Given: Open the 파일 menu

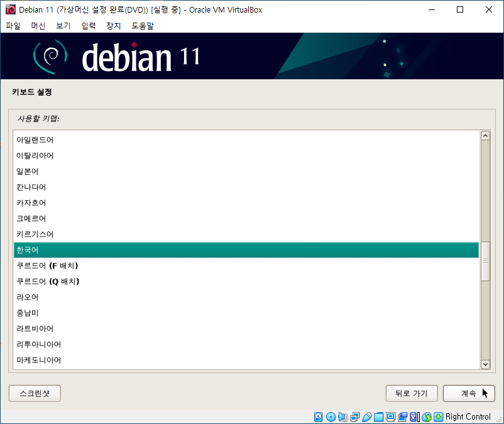Looking at the screenshot, I should coord(13,26).
